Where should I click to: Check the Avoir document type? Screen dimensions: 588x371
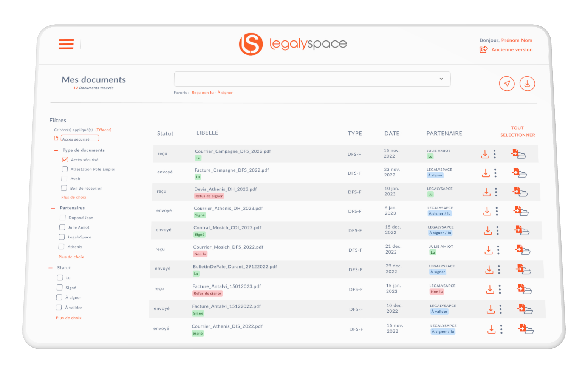click(x=64, y=178)
